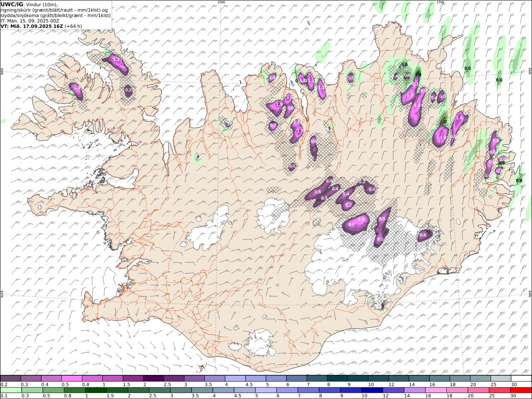Pick the darkest green 1–1.5 rain swatch
532x399 pixels.
(x=96, y=390)
